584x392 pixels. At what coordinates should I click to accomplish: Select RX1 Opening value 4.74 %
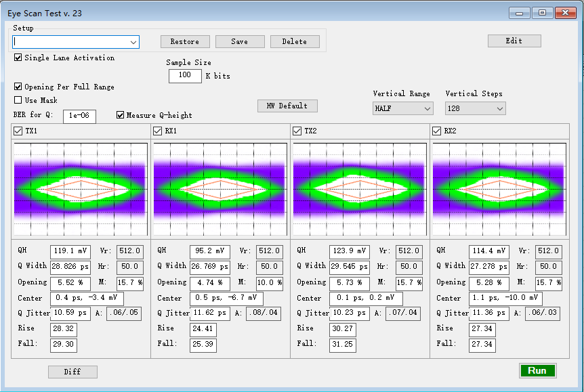[210, 283]
